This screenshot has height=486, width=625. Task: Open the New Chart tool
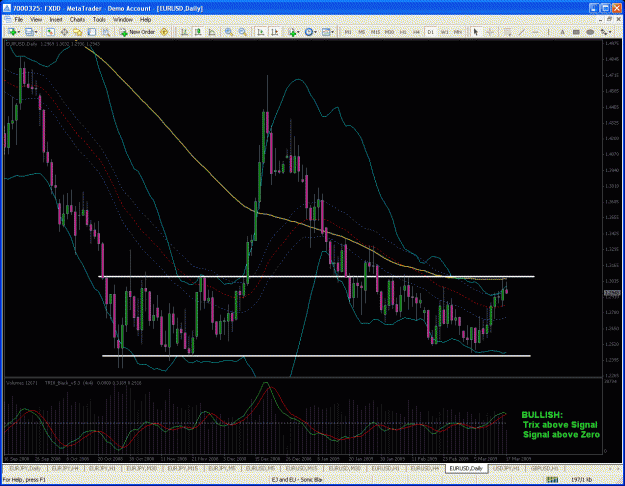[12, 32]
